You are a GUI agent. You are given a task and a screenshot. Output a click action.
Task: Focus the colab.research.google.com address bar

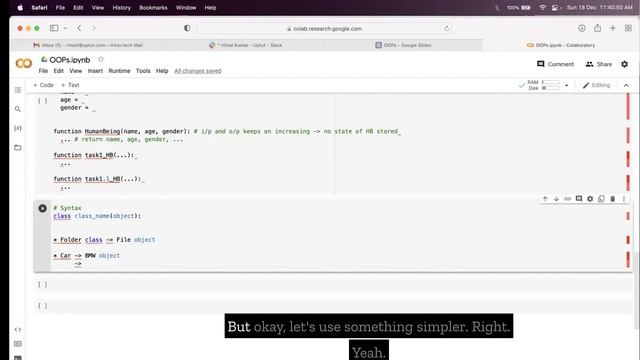click(x=324, y=29)
